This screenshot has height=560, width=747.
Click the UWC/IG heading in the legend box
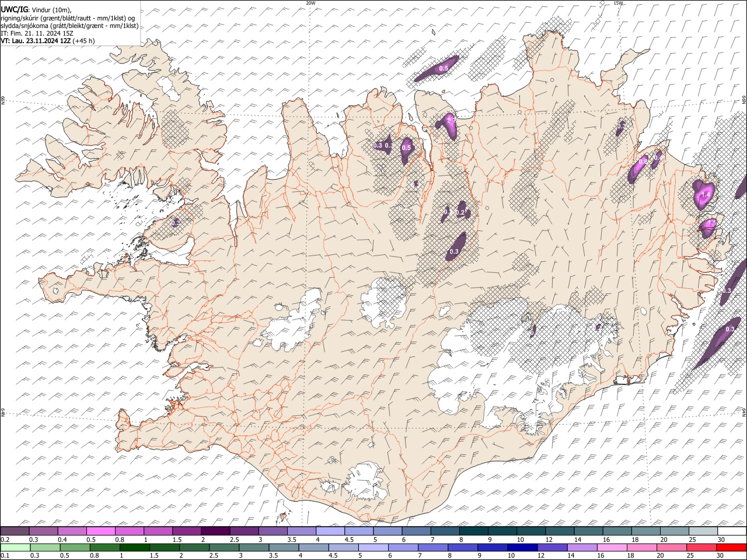point(14,9)
